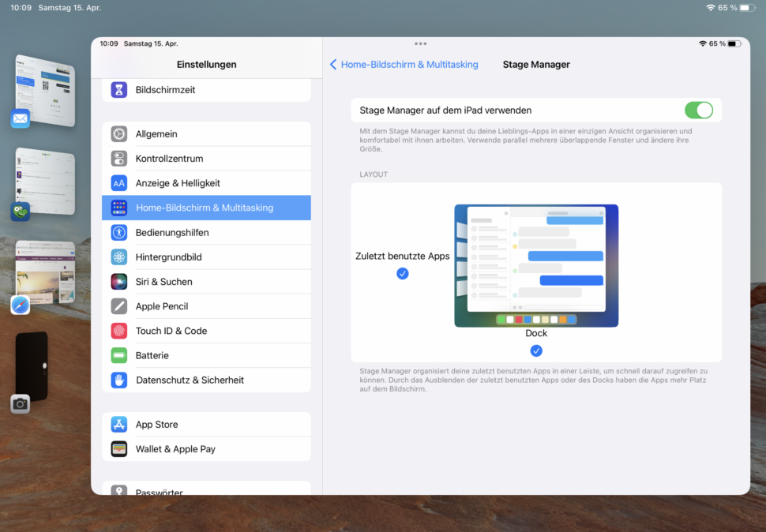This screenshot has width=766, height=532.
Task: Open the Safari window thumbnail
Action: (x=45, y=272)
